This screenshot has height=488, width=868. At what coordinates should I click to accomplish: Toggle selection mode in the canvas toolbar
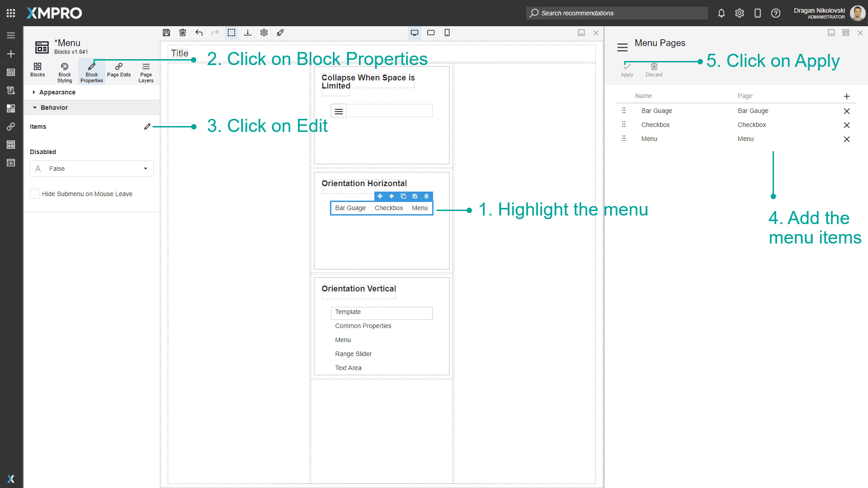[x=231, y=33]
